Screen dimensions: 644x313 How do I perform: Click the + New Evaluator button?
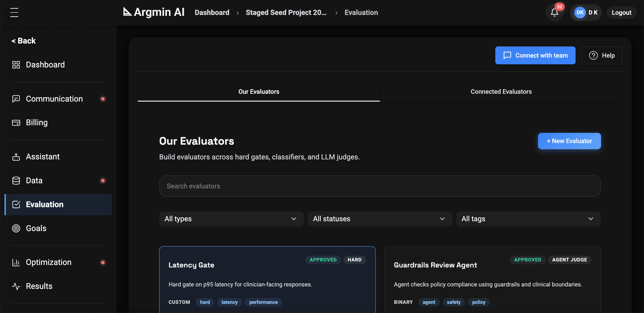point(569,141)
